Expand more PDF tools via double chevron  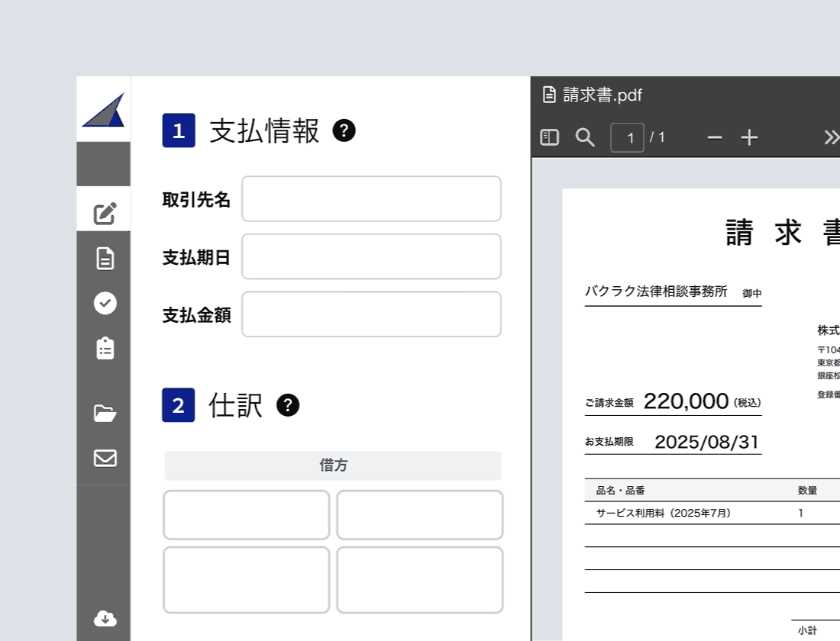click(x=831, y=137)
